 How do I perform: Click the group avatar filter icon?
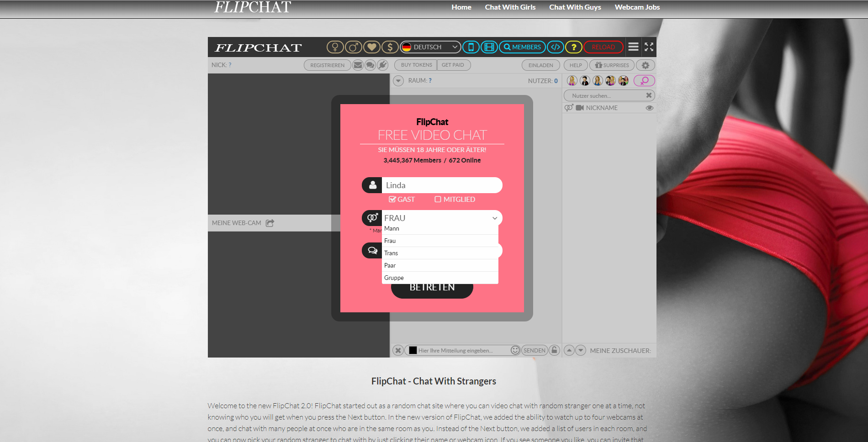[623, 81]
